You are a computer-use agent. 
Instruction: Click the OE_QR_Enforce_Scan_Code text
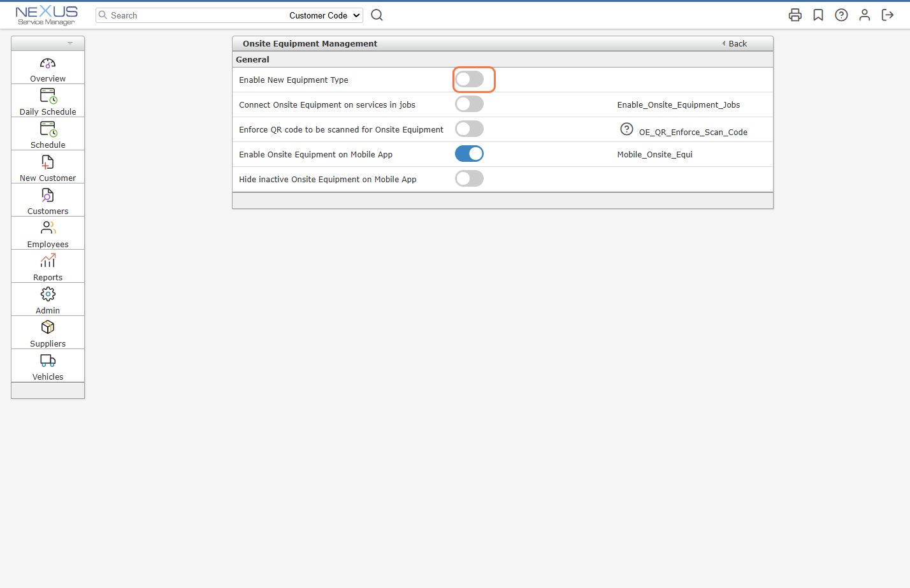(693, 132)
